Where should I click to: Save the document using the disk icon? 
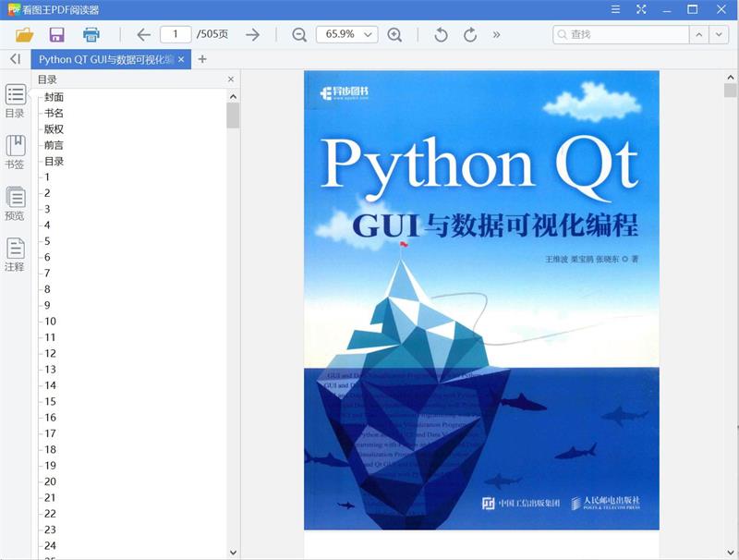tap(59, 32)
